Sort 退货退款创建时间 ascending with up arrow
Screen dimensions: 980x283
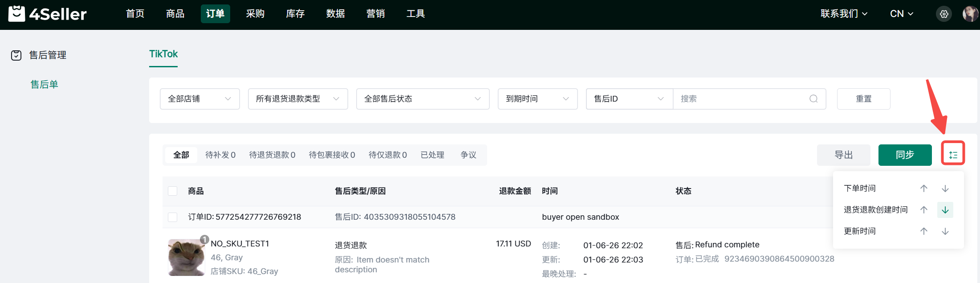923,210
